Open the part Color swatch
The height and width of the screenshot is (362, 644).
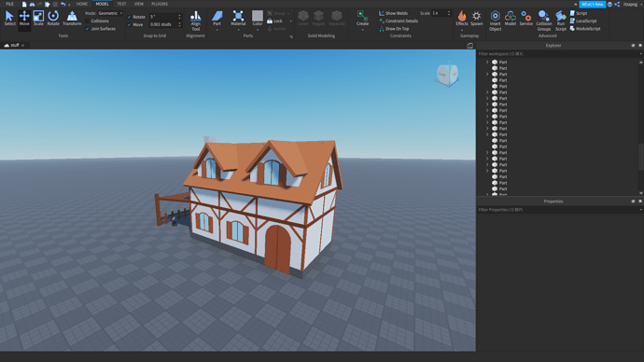click(258, 19)
